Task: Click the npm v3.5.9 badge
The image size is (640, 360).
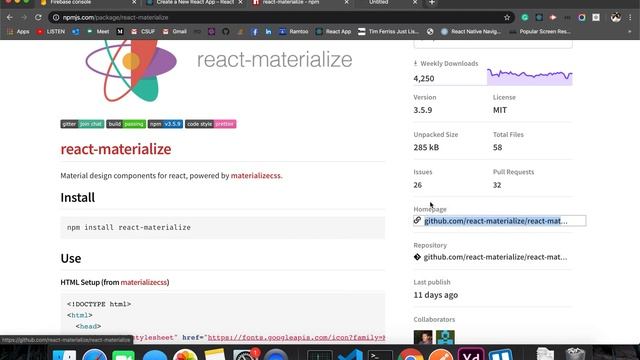Action: coord(165,124)
